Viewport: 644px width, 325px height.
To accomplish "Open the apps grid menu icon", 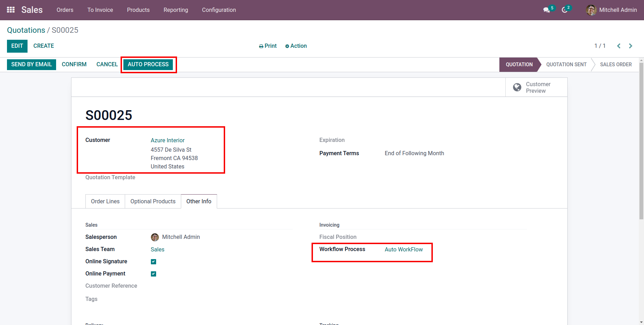I will click(11, 10).
